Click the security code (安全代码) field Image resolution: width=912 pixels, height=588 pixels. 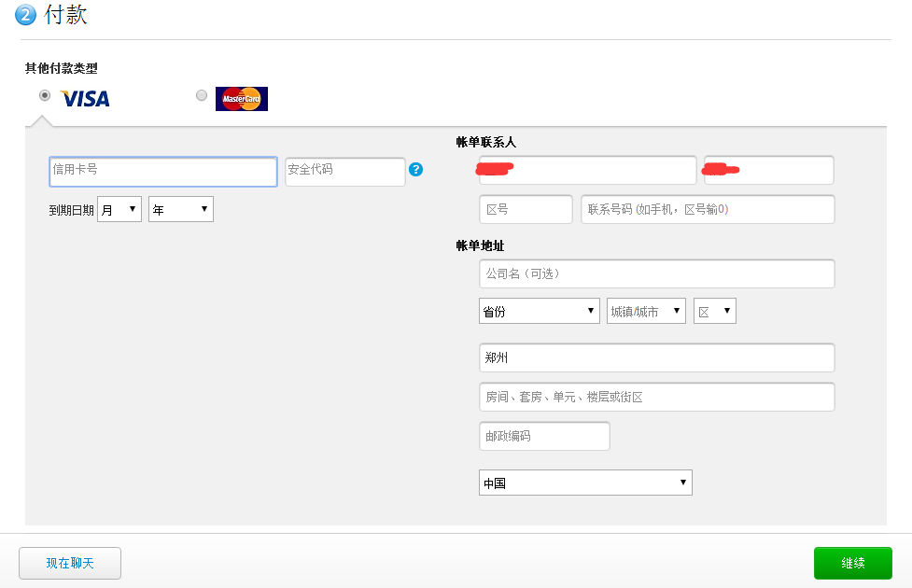tap(344, 172)
